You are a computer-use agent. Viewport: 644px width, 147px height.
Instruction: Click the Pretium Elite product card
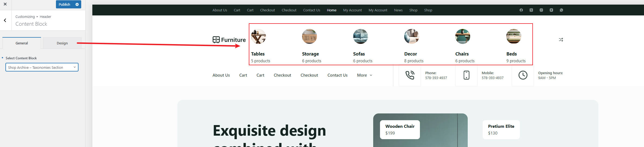point(501,130)
